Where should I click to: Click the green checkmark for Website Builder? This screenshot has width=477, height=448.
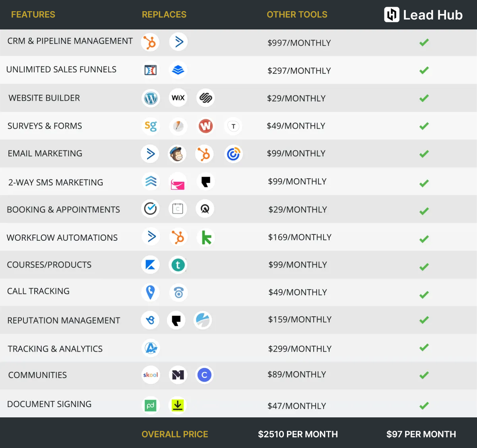coord(424,98)
